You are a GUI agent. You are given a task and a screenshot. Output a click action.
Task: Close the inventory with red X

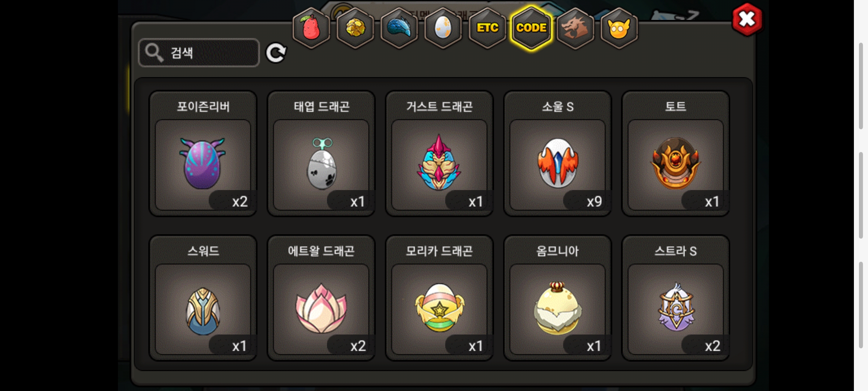[x=747, y=19]
